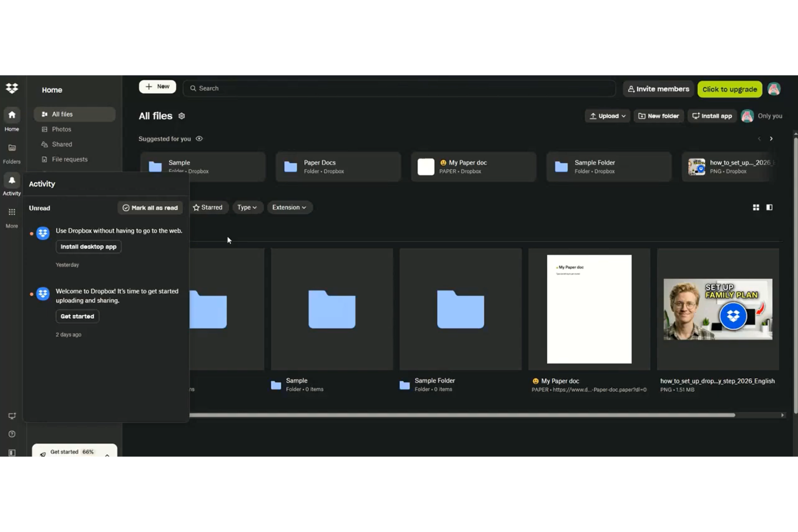Click the vertical page scrollbar
Viewport: 798px width, 532px height.
tap(795, 275)
